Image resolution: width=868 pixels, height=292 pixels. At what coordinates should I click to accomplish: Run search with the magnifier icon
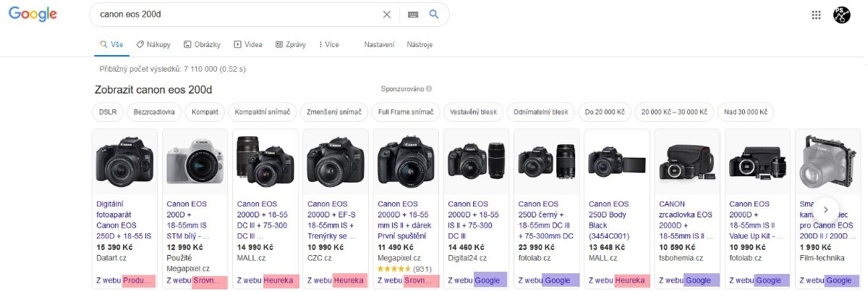click(x=434, y=14)
